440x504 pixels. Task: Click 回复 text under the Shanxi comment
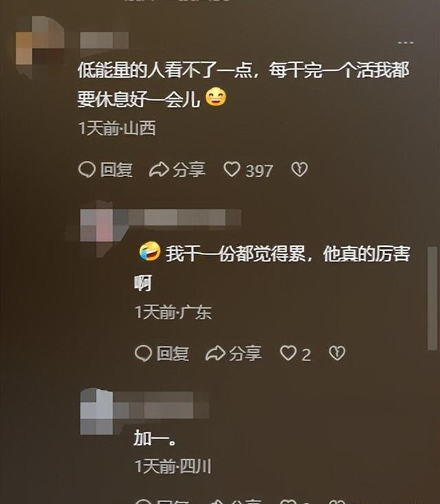[x=116, y=170]
